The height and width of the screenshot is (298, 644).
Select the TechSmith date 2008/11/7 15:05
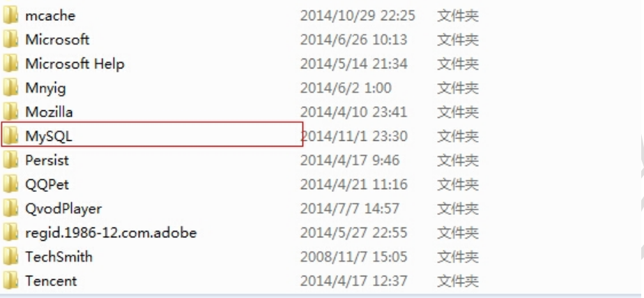353,257
